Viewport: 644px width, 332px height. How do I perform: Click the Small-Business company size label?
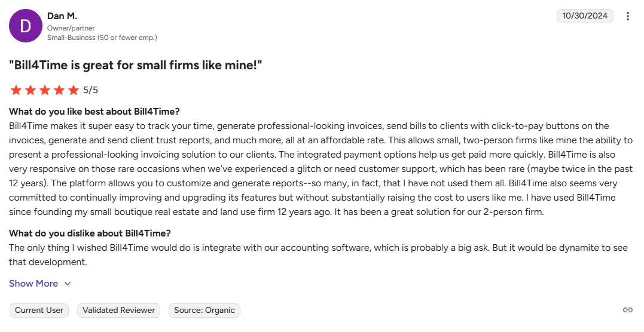coord(102,38)
